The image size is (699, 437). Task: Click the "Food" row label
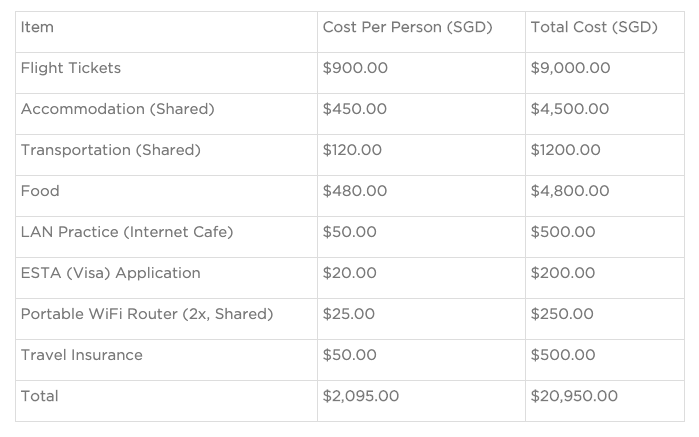click(40, 191)
